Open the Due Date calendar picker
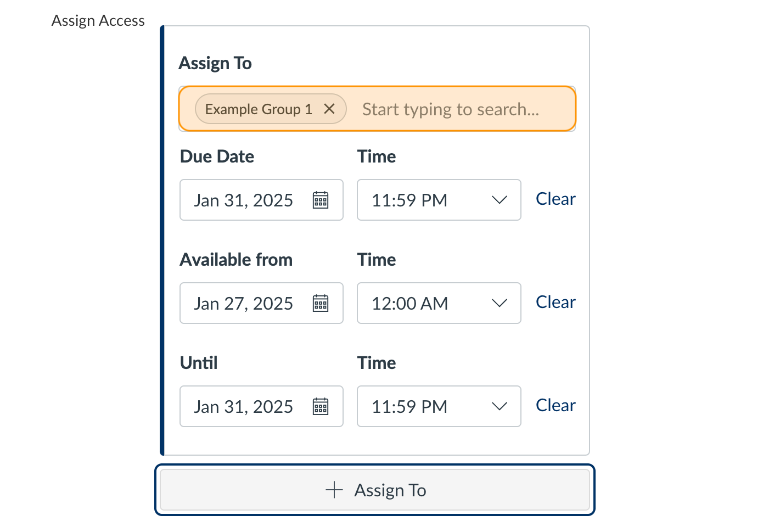Screen dimensions: 763x532 [x=322, y=200]
